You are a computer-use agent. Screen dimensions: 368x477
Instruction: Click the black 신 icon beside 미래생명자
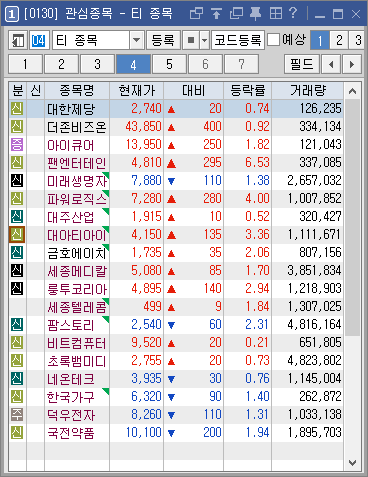17,181
